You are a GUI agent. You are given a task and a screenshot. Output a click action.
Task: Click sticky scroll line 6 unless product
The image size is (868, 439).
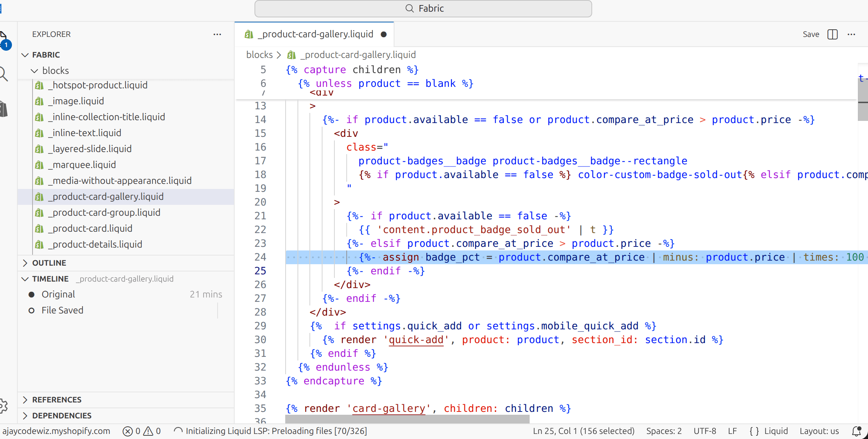coord(386,84)
